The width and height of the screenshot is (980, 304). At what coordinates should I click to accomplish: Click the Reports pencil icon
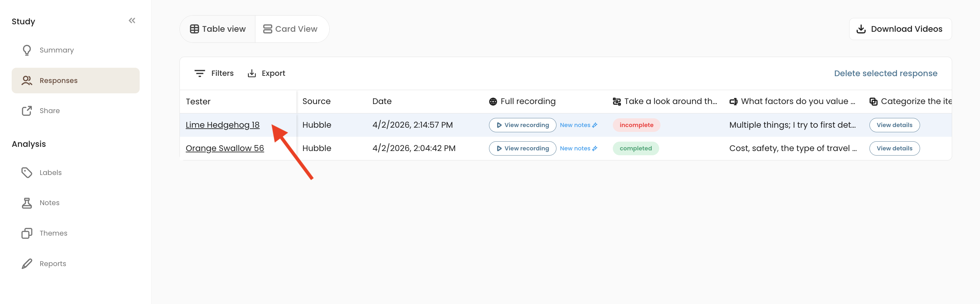point(27,264)
